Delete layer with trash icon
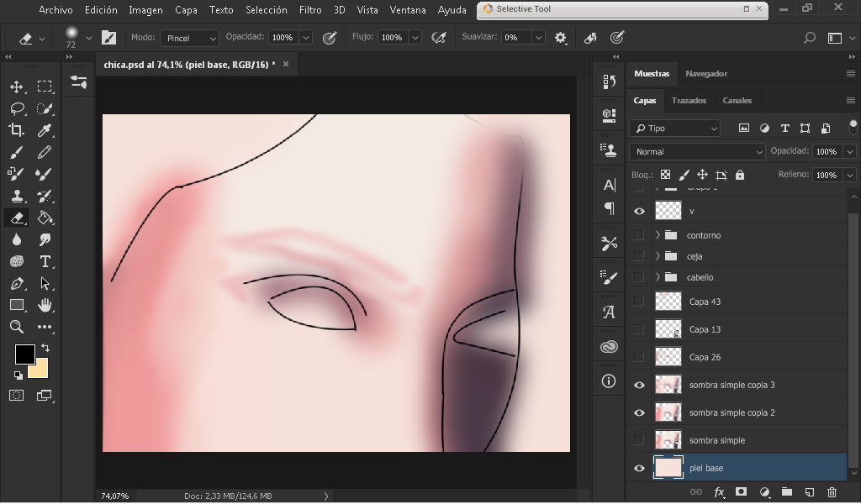 (832, 492)
